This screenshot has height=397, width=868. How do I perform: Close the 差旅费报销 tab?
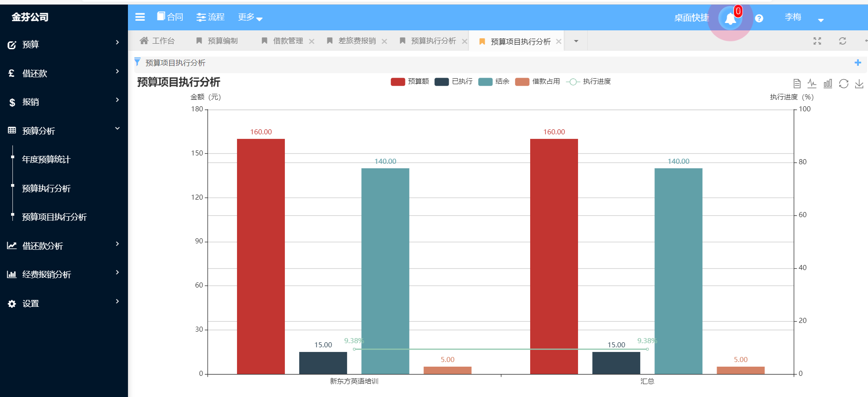[384, 41]
